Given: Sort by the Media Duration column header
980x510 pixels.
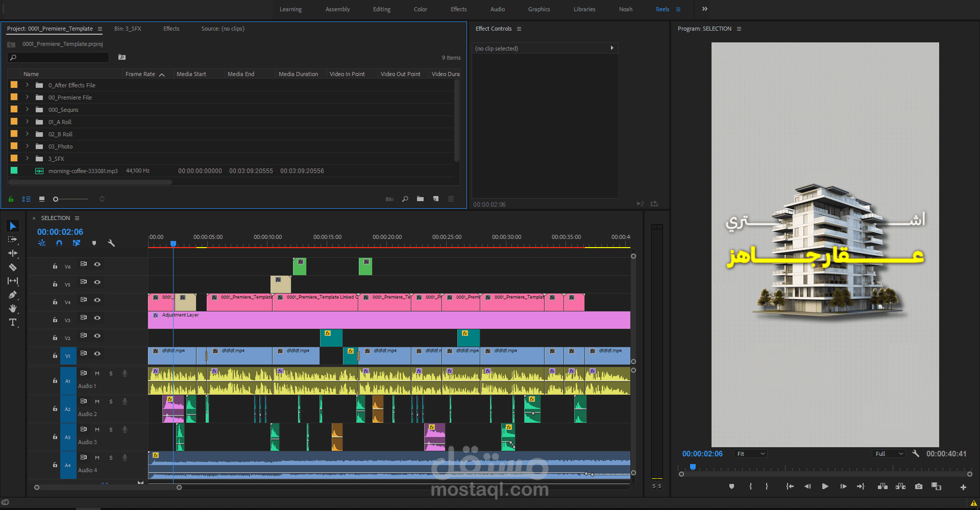Looking at the screenshot, I should pos(299,74).
